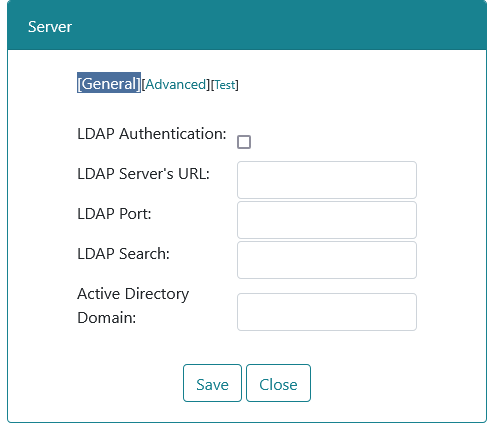The width and height of the screenshot is (496, 429).
Task: Save the LDAP server settings
Action: 212,383
